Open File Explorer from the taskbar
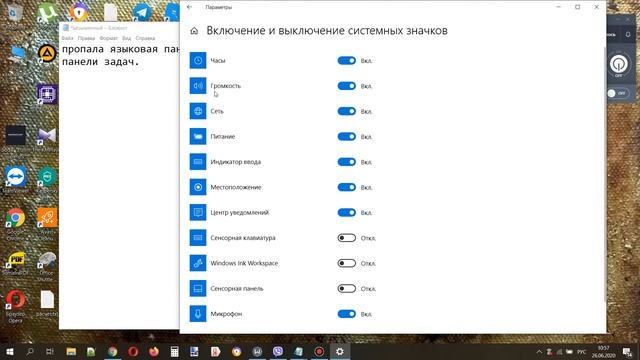This screenshot has width=640, height=360. coord(71,351)
